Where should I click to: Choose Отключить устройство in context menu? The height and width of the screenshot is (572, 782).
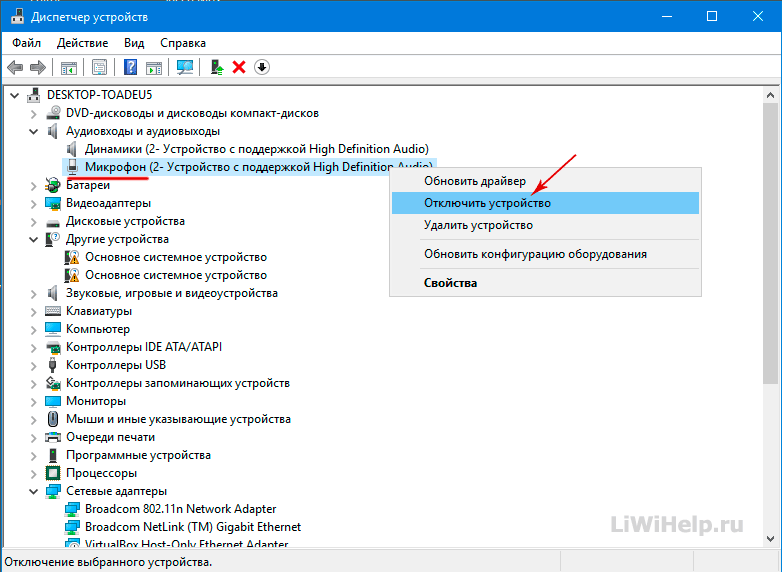coord(545,203)
